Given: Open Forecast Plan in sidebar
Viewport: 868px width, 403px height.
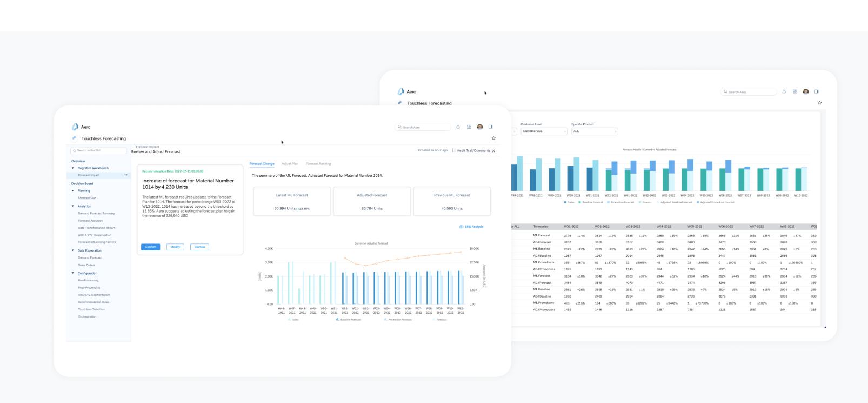Looking at the screenshot, I should point(87,198).
